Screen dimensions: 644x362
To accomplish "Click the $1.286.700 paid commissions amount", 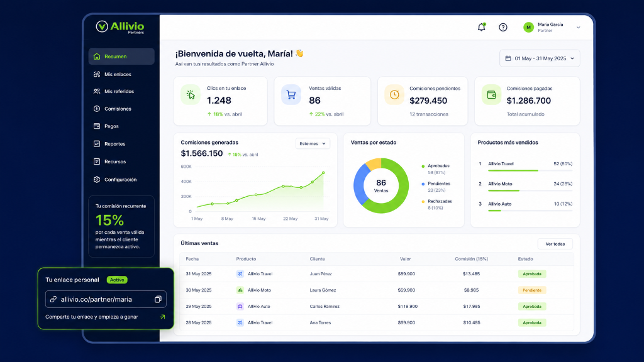I will (x=528, y=101).
